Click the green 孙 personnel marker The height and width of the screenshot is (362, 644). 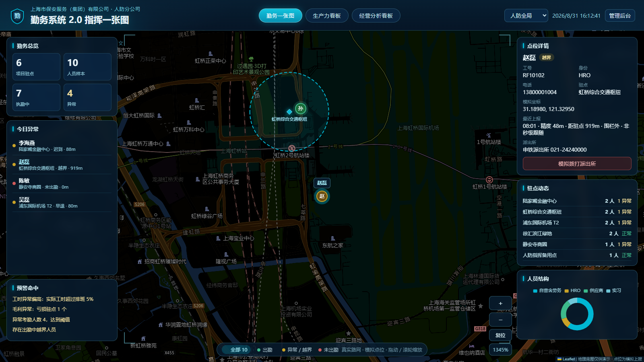click(301, 109)
